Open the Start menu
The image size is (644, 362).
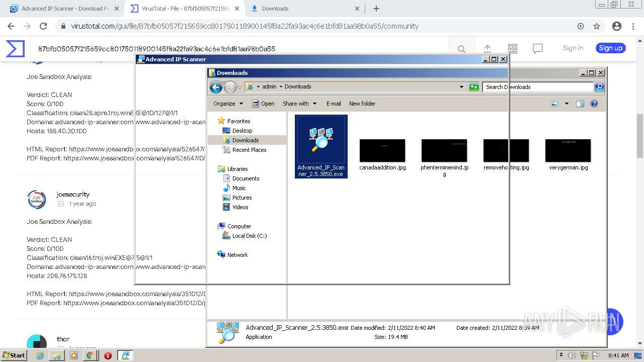[14, 355]
